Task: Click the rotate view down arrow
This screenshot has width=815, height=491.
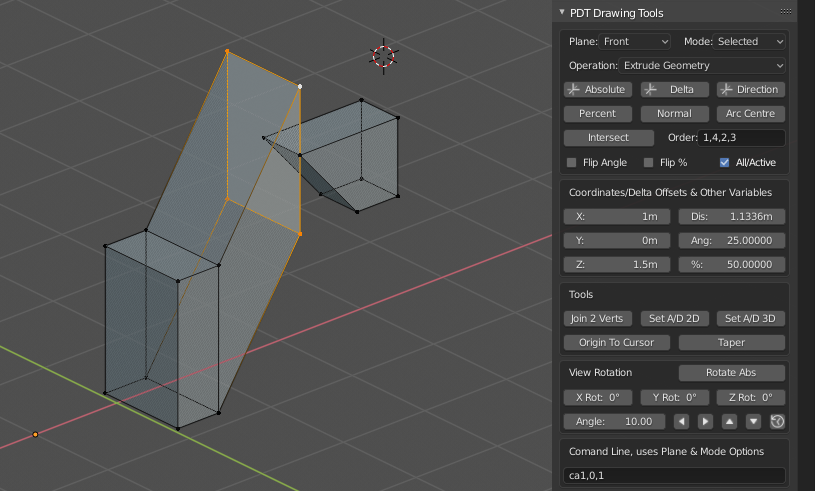Action: (754, 421)
